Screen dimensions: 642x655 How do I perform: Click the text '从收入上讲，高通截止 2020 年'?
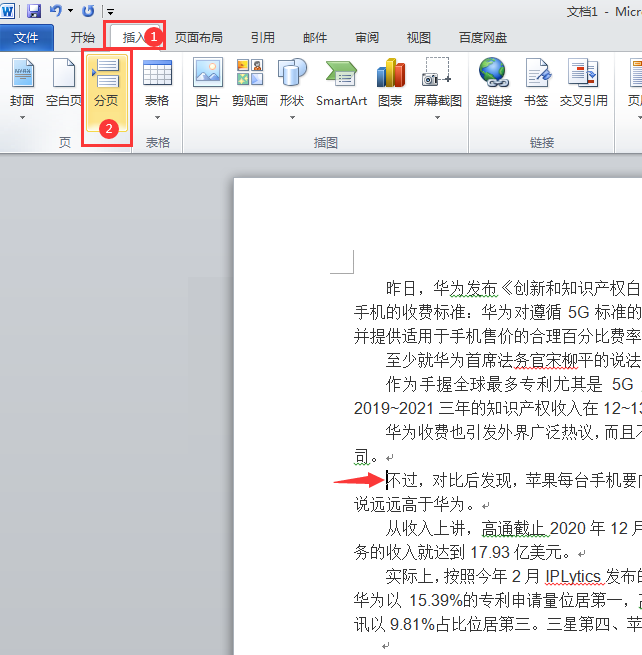pos(495,528)
